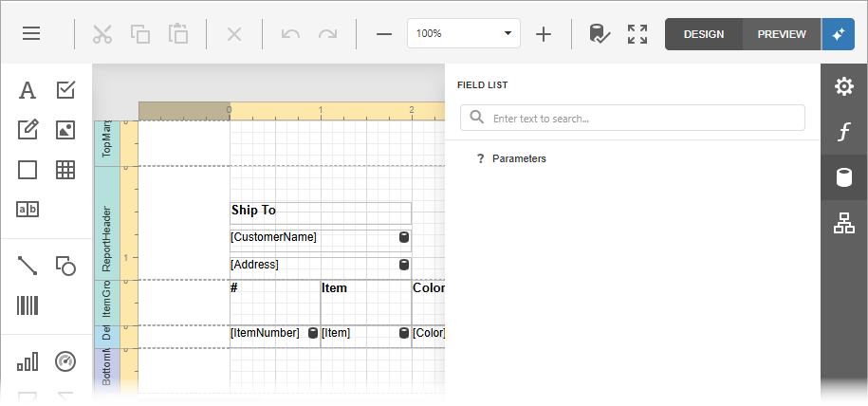Zoom in with the plus button
The image size is (868, 406).
[x=544, y=34]
